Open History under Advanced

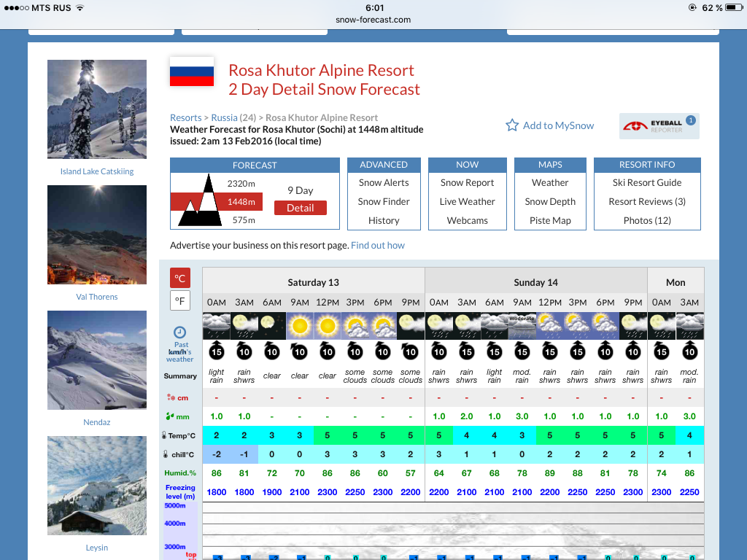coord(384,220)
